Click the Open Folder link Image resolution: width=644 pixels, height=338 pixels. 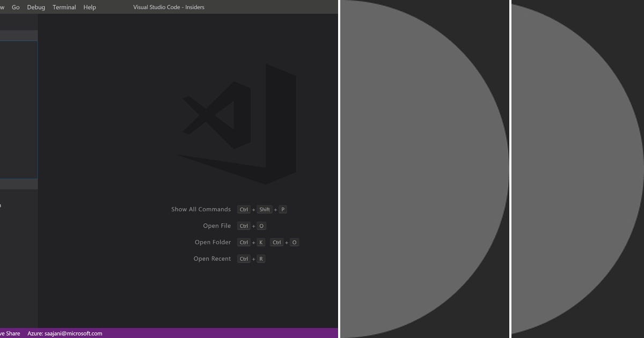(213, 242)
